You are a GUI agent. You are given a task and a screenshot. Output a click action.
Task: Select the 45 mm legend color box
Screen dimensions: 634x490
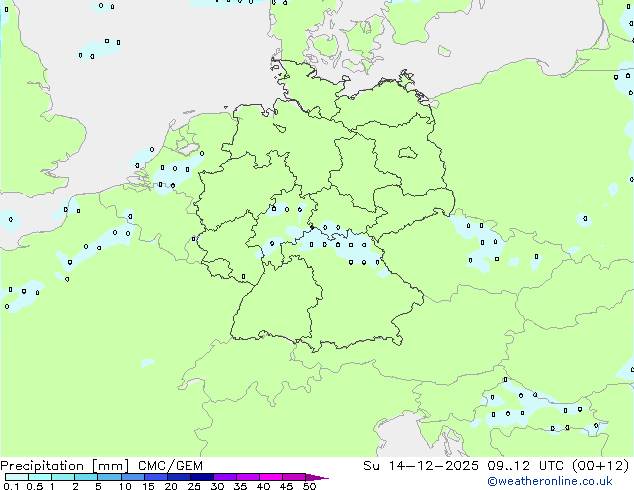click(294, 477)
